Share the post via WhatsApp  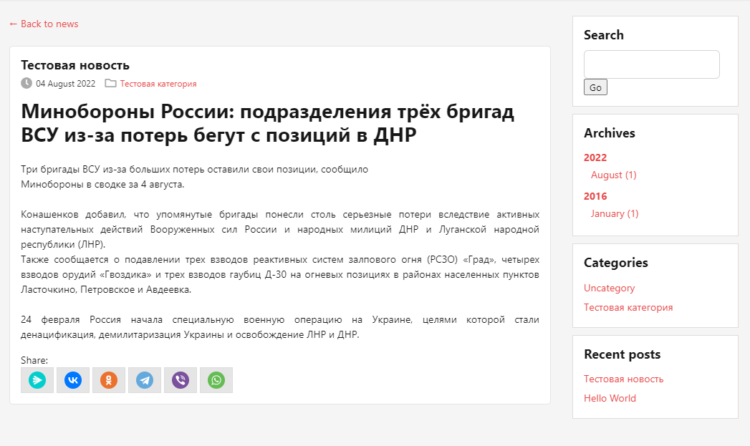216,380
